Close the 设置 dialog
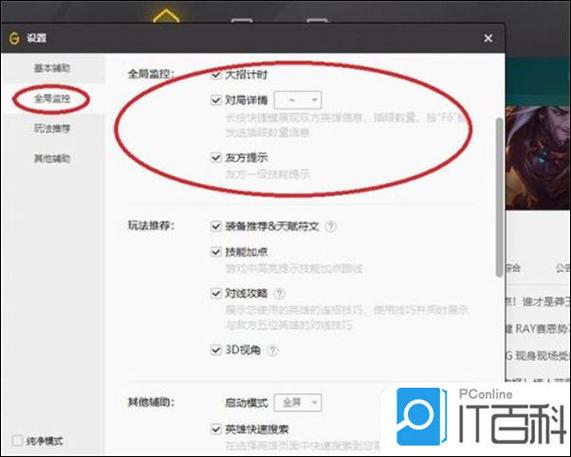Screen dimensions: 571x457 pyautogui.click(x=488, y=38)
